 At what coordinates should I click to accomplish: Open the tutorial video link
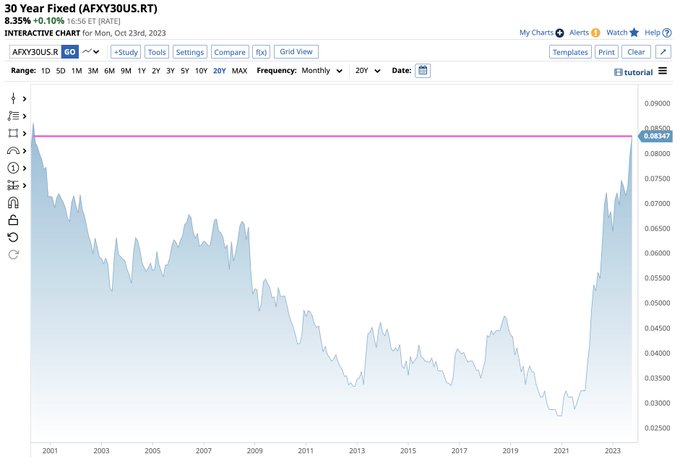[x=634, y=72]
